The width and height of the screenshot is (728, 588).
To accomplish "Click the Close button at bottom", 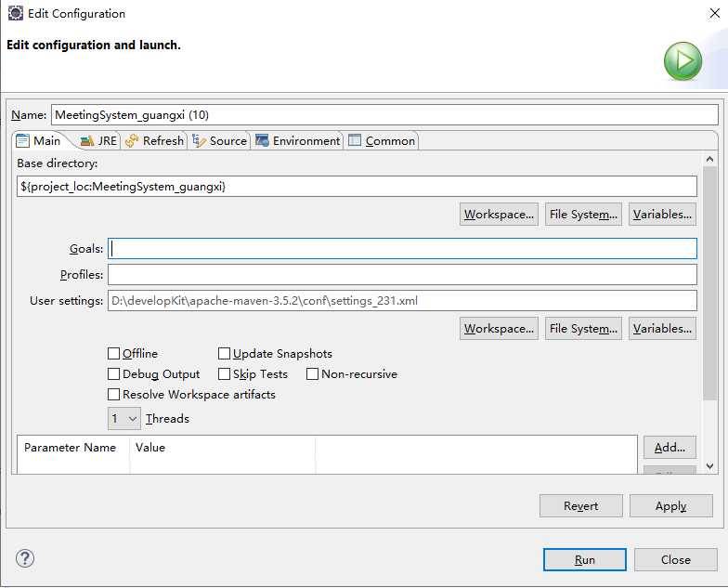I will 676,559.
